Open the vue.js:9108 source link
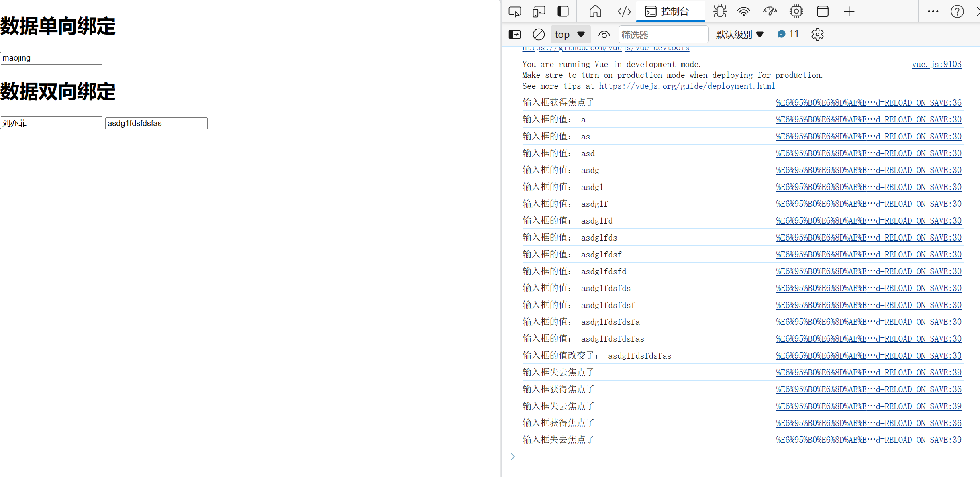 pyautogui.click(x=936, y=64)
